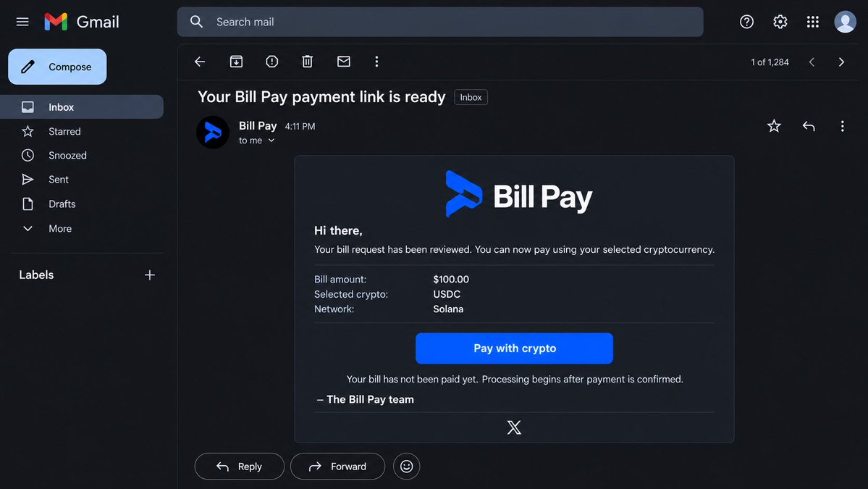Report this email as spam

pyautogui.click(x=271, y=62)
